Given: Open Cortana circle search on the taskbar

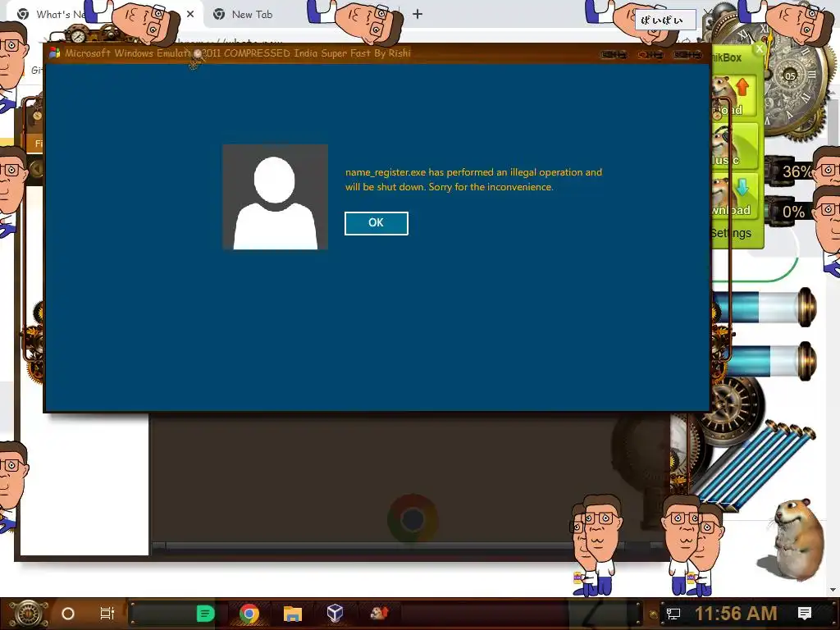Looking at the screenshot, I should click(x=68, y=614).
